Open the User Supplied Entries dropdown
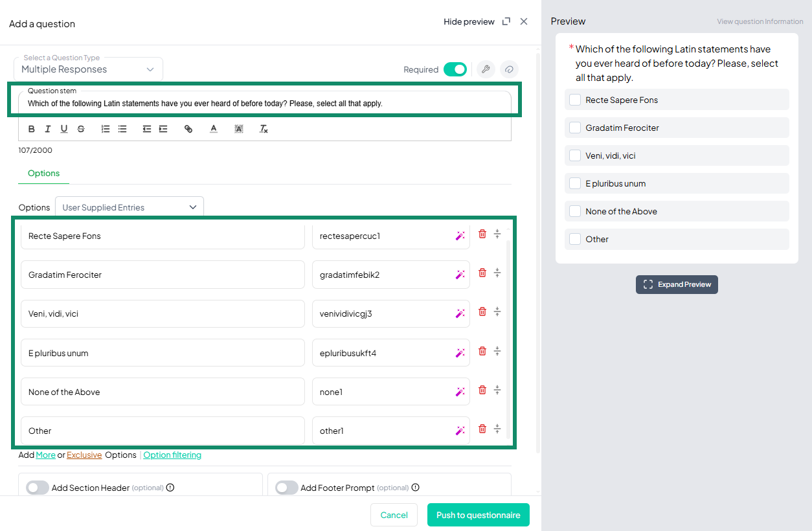812x531 pixels. click(x=129, y=207)
